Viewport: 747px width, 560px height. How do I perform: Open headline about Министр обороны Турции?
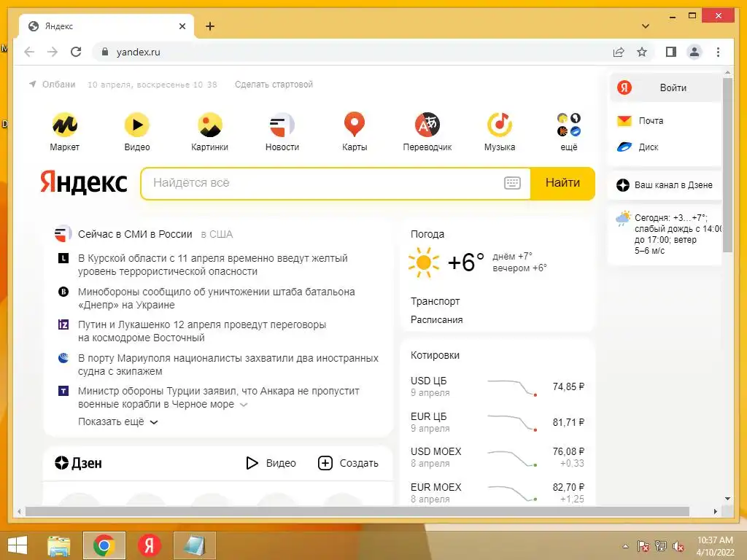tap(219, 397)
